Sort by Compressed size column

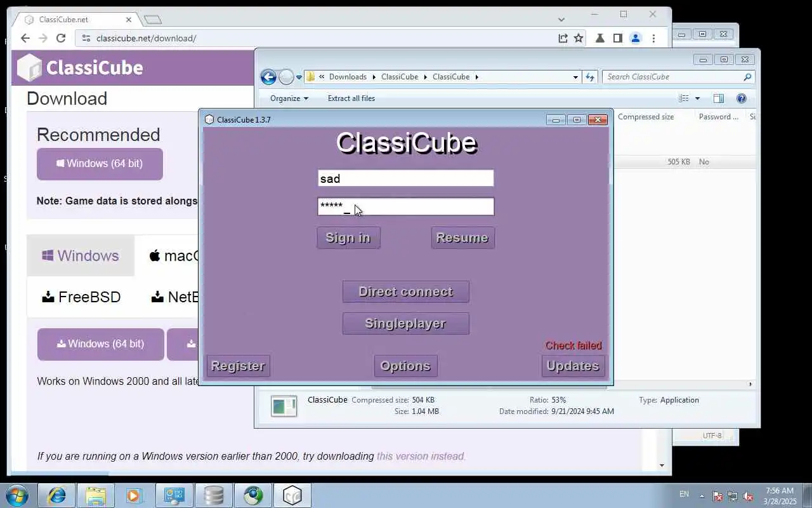tap(646, 117)
